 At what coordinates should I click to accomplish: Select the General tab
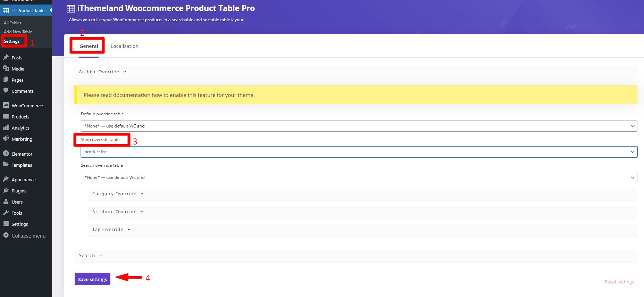(x=89, y=46)
